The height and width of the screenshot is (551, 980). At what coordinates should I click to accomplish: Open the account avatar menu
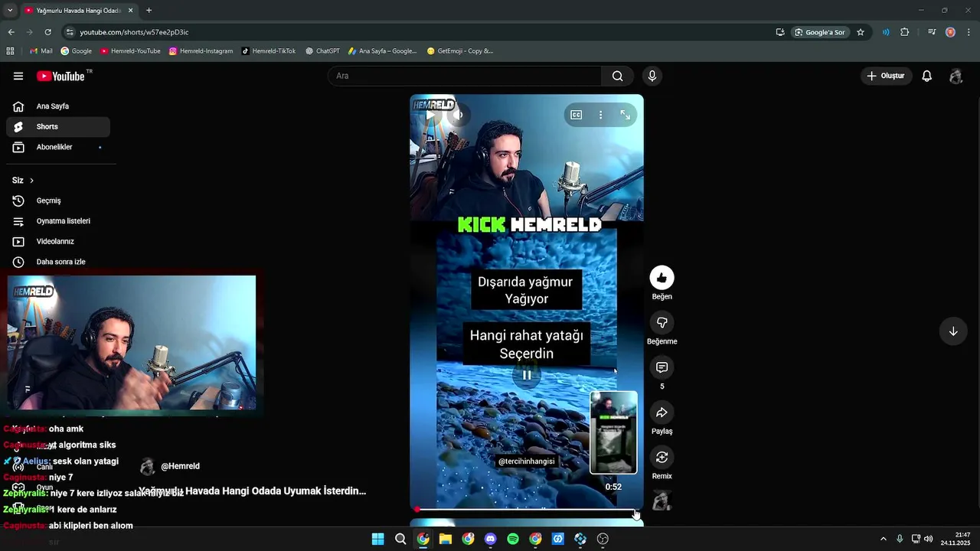point(955,76)
